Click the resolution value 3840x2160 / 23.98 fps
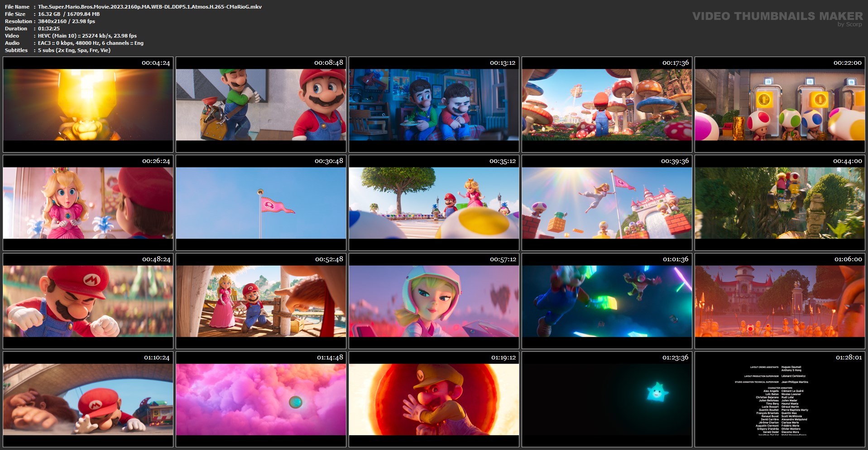Image resolution: width=868 pixels, height=450 pixels. [67, 21]
